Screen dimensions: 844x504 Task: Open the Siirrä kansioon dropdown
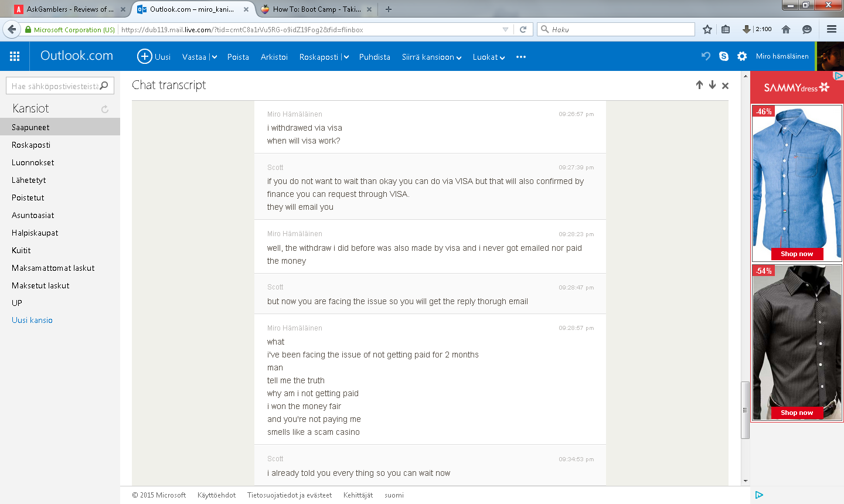point(432,57)
